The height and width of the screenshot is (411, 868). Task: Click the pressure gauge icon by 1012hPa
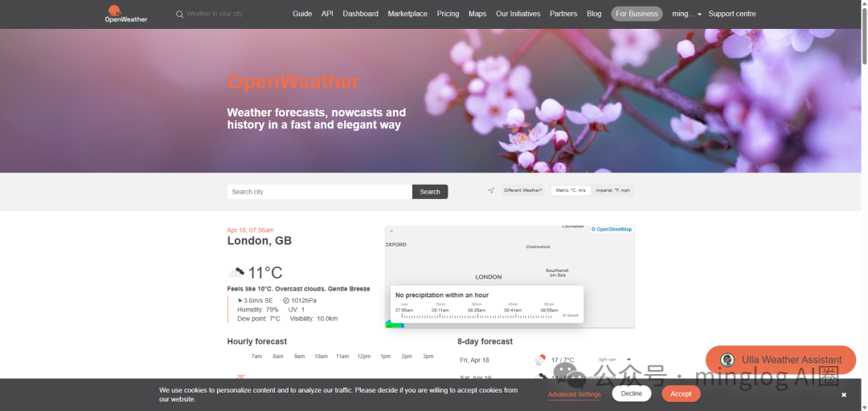tap(286, 300)
